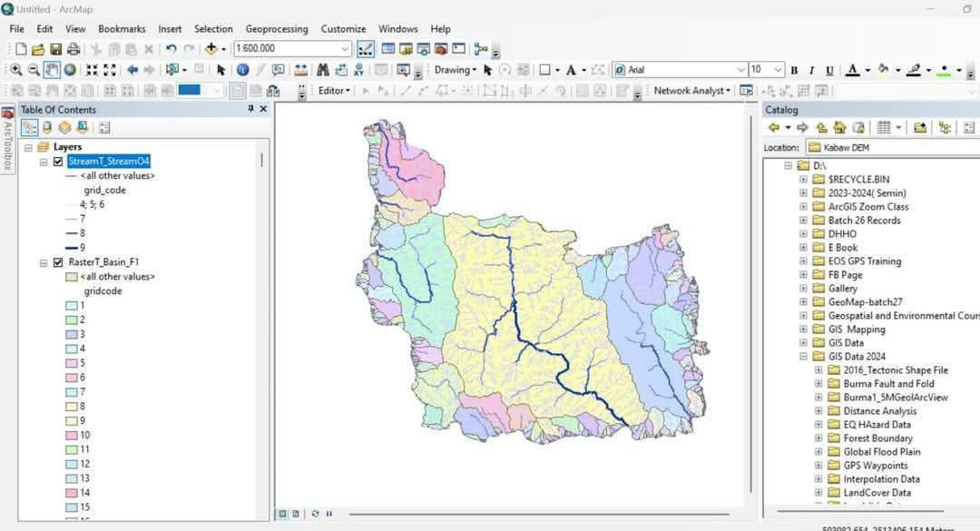
Task: Click gridcode 10 pink symbol swatch
Action: point(72,436)
